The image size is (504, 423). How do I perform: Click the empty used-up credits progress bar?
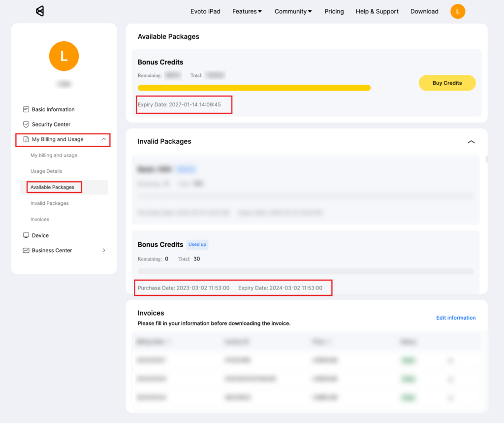(306, 271)
